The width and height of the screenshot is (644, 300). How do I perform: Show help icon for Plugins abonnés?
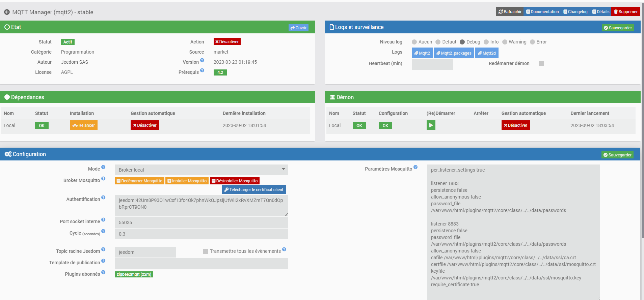(103, 272)
